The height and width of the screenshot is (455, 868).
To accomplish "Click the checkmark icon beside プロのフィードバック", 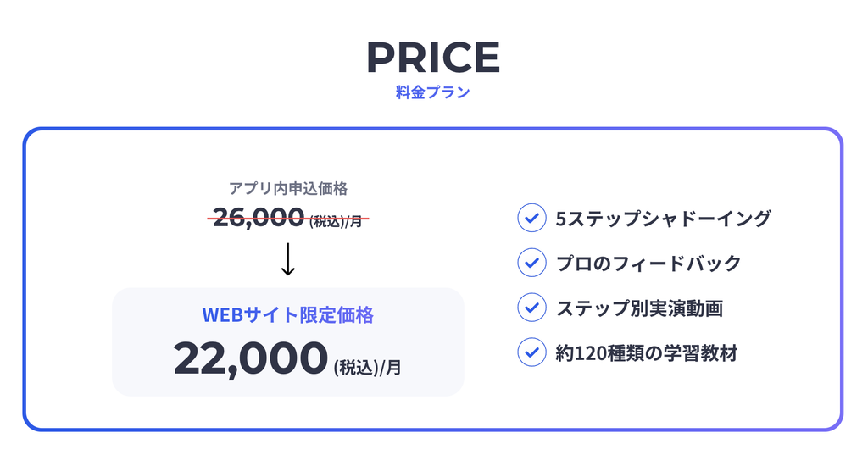I will pyautogui.click(x=531, y=263).
